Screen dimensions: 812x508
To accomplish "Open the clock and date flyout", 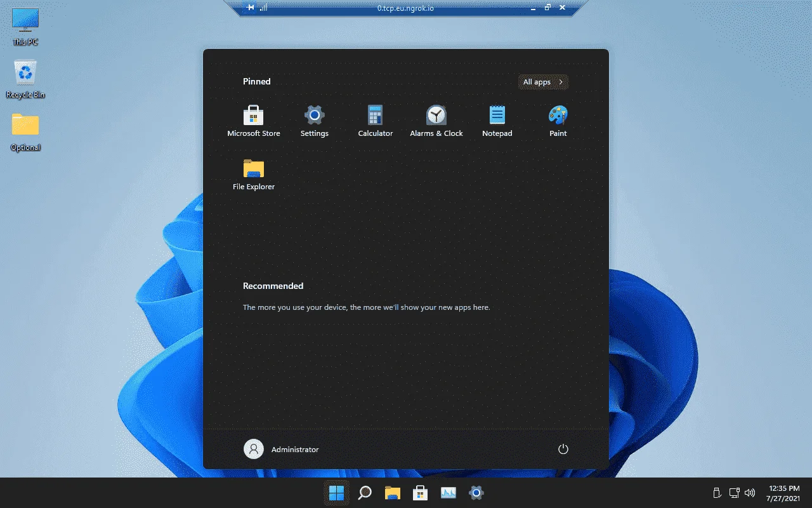I will coord(784,493).
